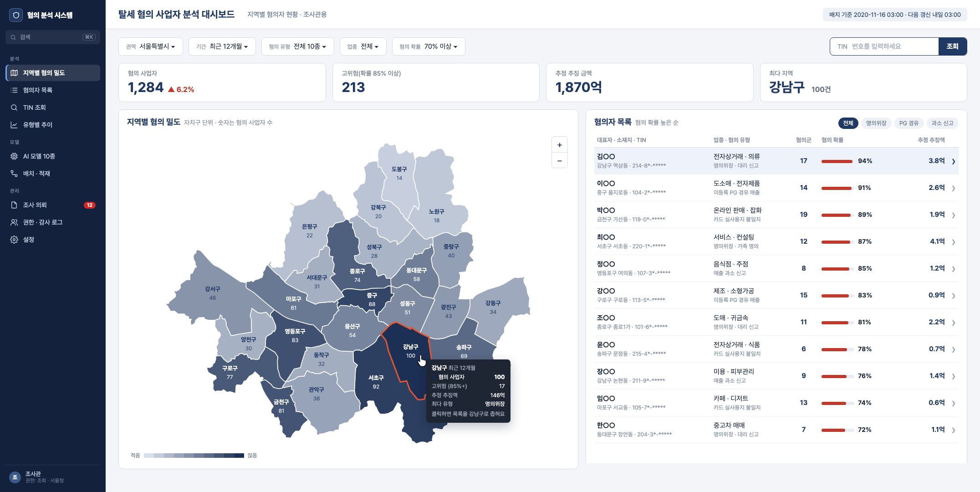Click the 최다 지역 강남구 card
980x492 pixels.
[863, 82]
